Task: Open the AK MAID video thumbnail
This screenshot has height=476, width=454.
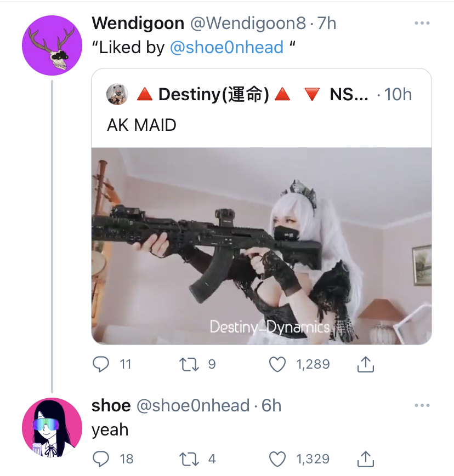Action: (262, 246)
